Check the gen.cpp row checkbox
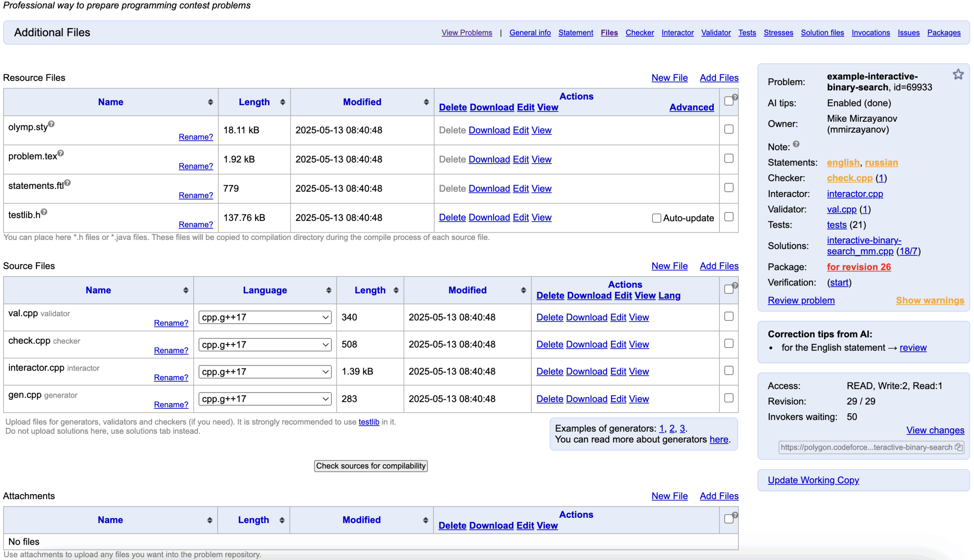The width and height of the screenshot is (974, 560). coord(729,398)
